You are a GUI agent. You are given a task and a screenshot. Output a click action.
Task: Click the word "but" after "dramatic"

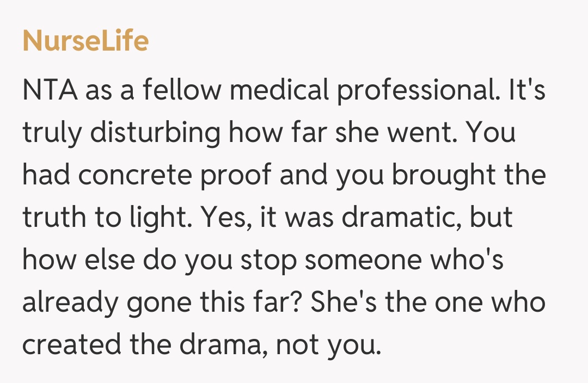[x=492, y=218]
